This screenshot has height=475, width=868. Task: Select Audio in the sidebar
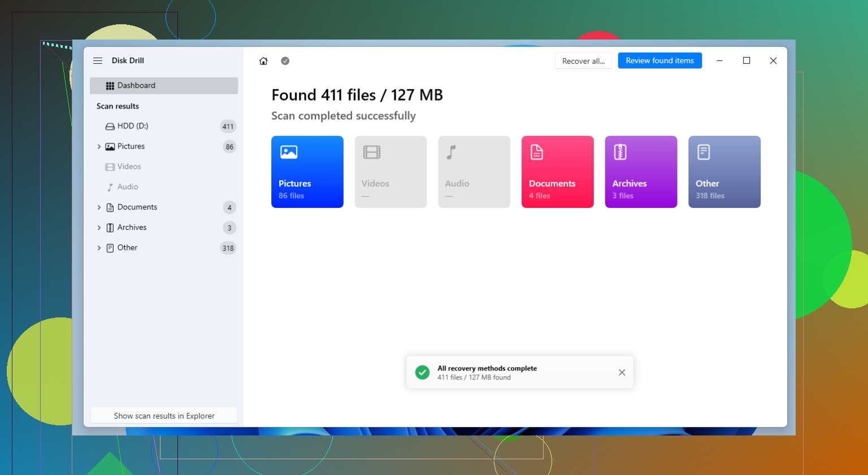(164, 187)
